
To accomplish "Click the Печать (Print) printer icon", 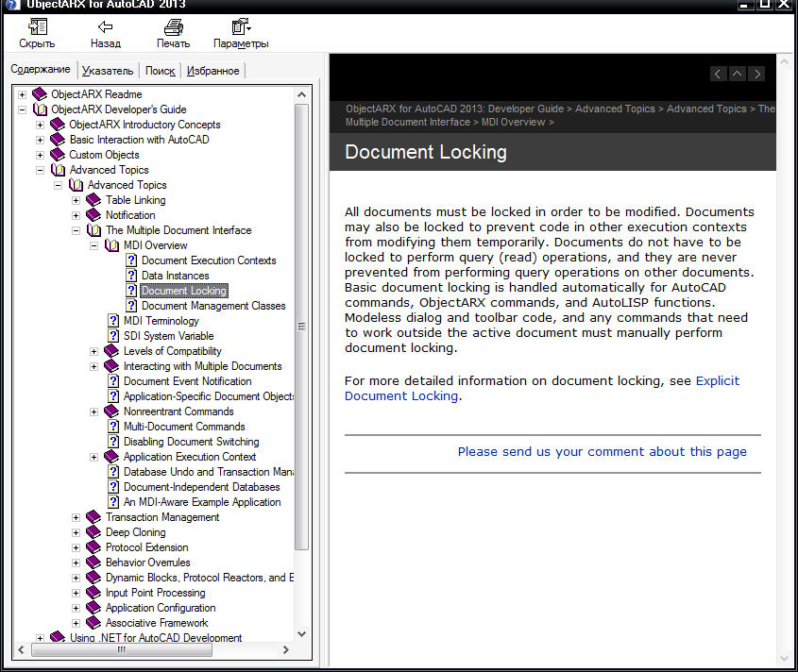I will (174, 26).
